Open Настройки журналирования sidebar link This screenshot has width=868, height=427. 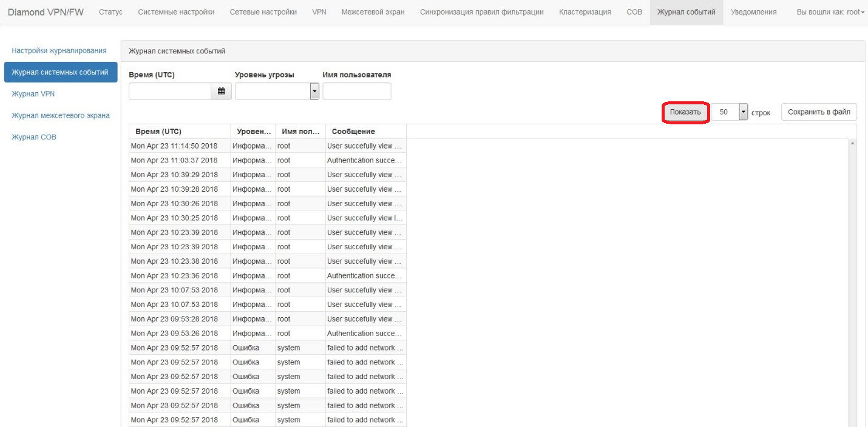click(59, 50)
